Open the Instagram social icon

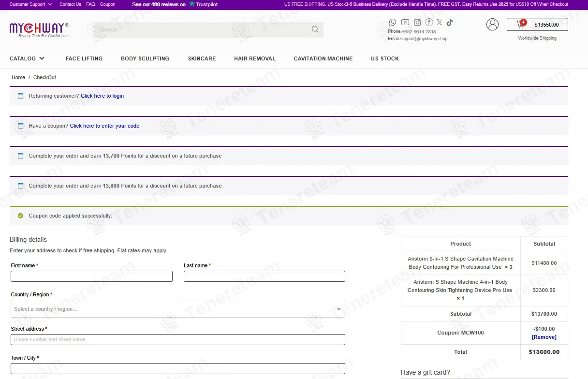(417, 22)
